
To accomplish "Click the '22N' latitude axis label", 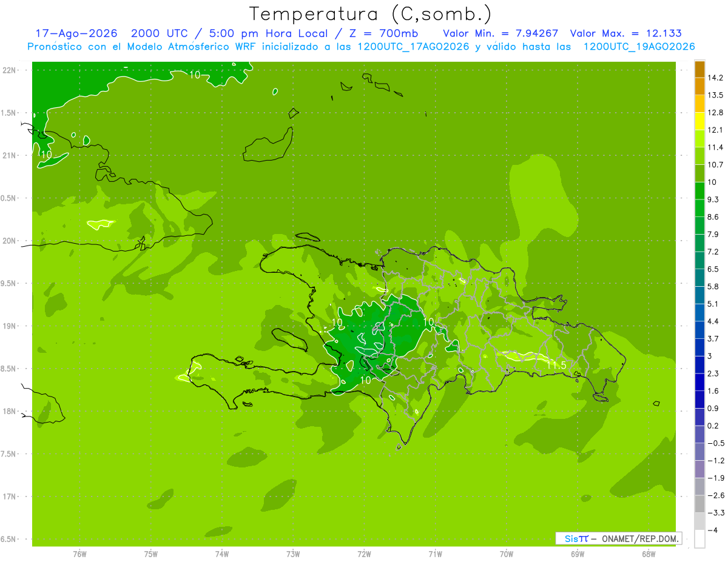I will point(10,70).
